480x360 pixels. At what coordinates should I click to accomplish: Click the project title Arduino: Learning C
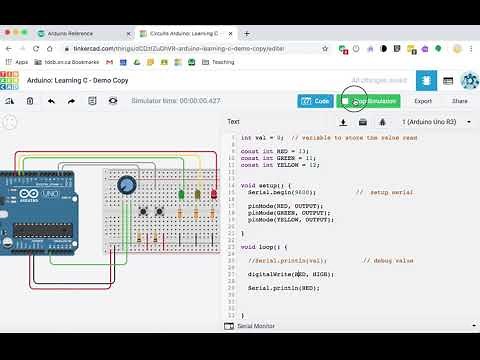77,80
